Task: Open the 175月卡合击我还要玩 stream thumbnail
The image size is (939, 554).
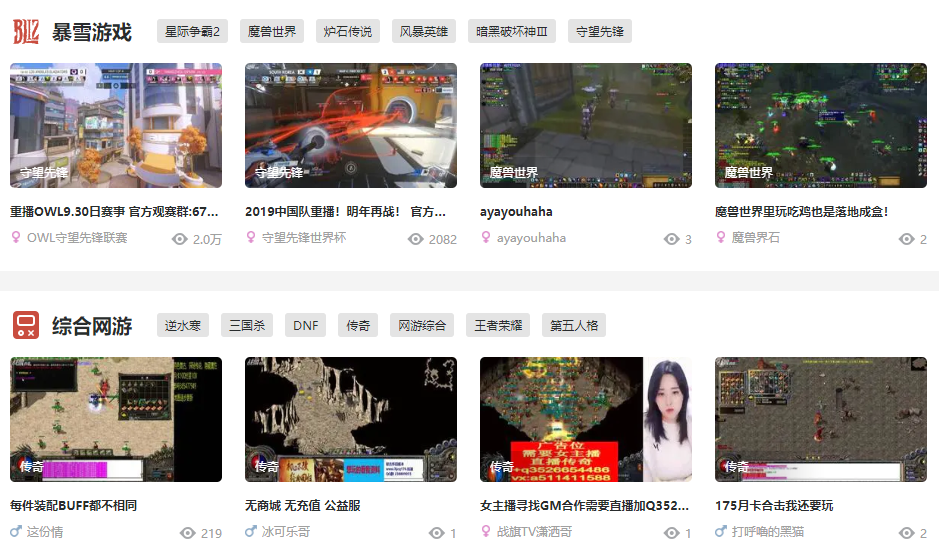Action: [x=821, y=419]
